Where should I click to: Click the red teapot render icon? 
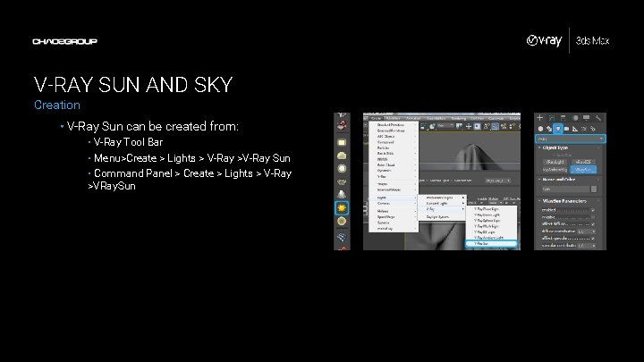tap(342, 125)
